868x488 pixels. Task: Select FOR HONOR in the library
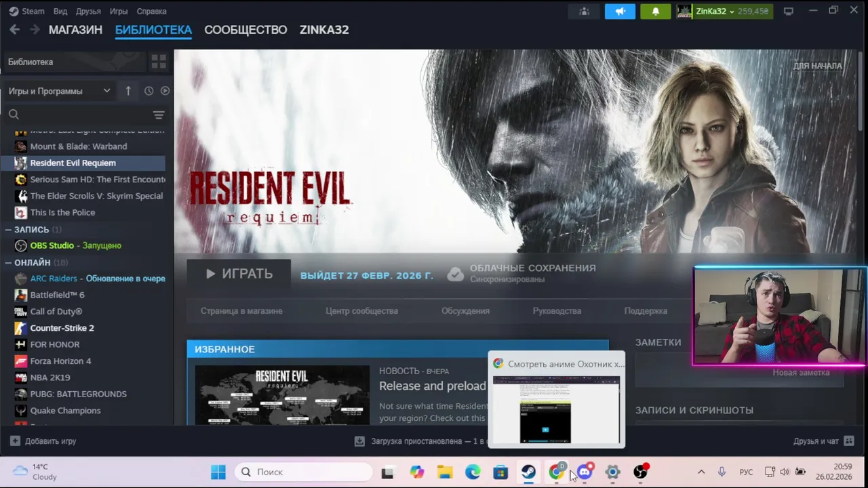point(83,344)
